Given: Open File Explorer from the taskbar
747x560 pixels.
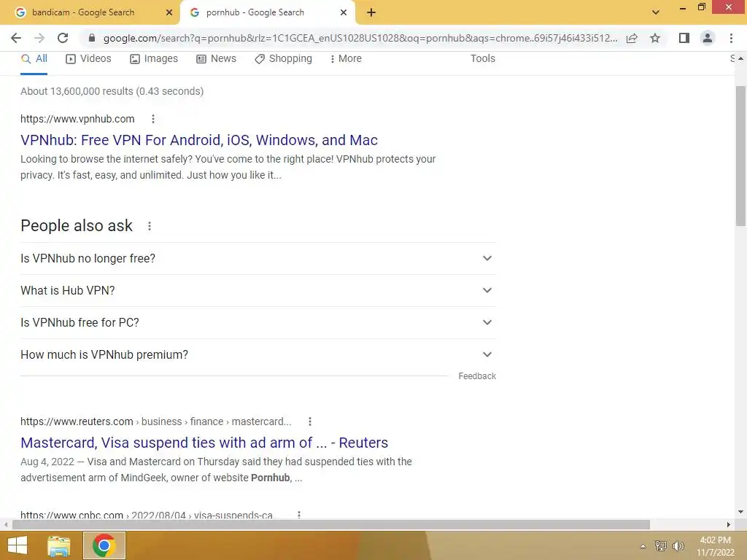Looking at the screenshot, I should (x=59, y=545).
